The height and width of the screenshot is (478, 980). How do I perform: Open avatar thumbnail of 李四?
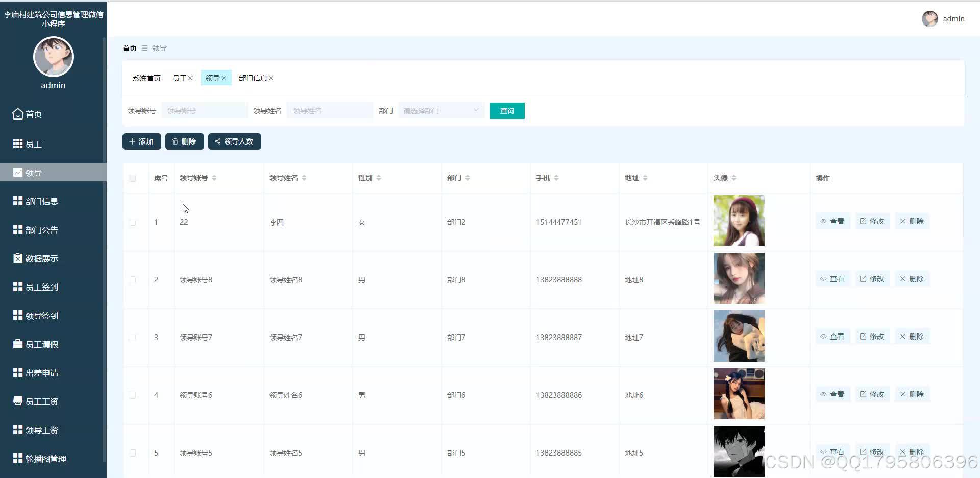tap(739, 221)
